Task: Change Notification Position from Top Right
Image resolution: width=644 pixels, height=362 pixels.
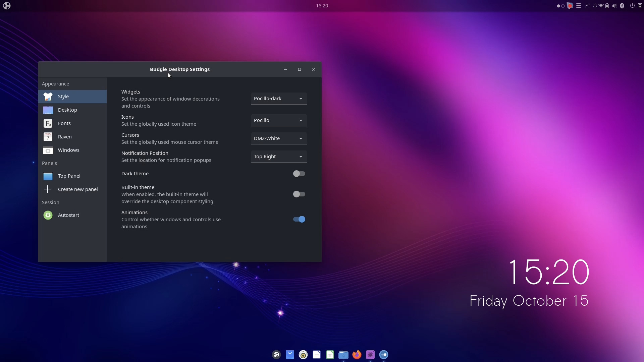Action: pos(279,156)
